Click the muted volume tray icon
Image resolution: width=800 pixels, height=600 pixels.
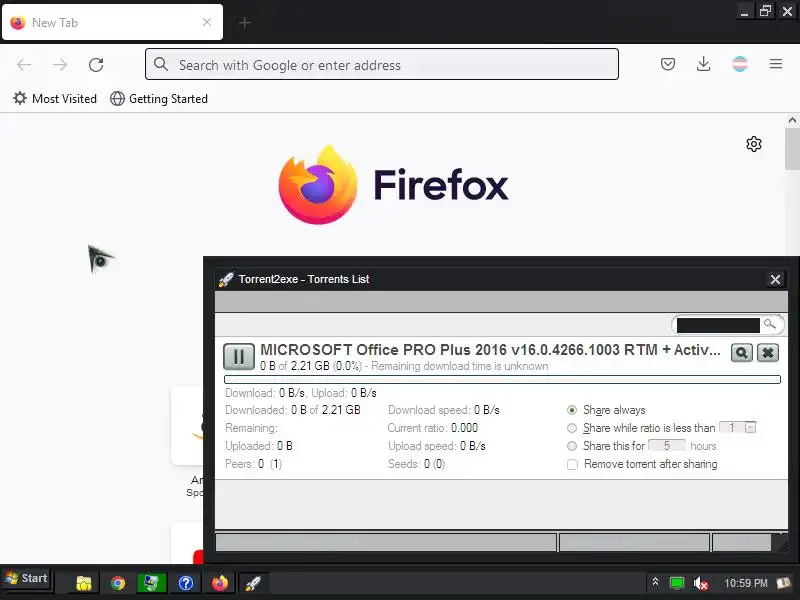click(701, 583)
